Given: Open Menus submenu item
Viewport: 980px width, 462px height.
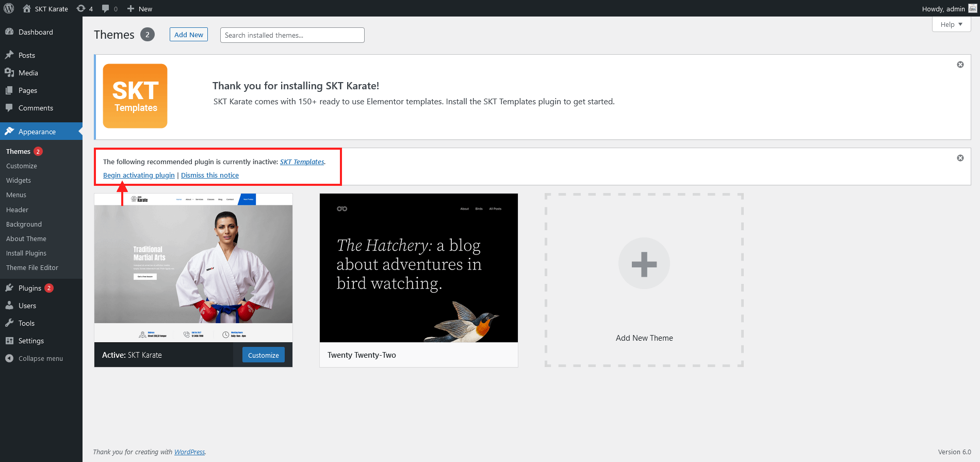Looking at the screenshot, I should pos(16,195).
